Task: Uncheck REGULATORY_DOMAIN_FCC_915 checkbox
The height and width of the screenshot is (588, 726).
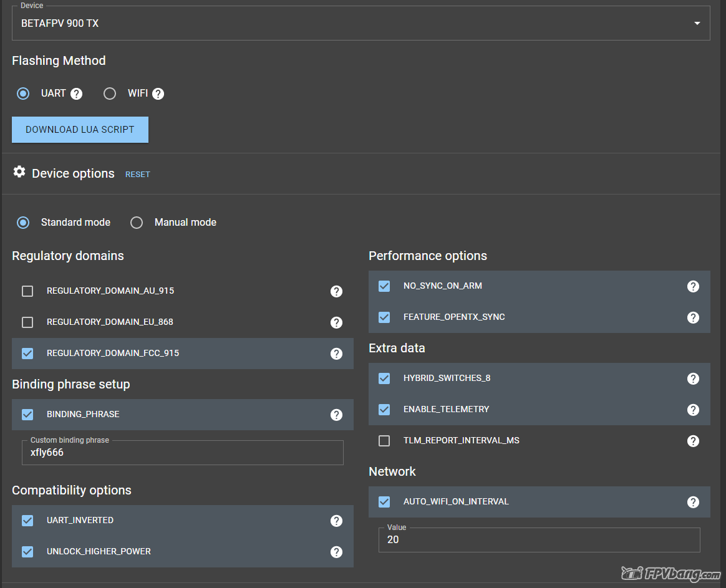Action: (27, 354)
